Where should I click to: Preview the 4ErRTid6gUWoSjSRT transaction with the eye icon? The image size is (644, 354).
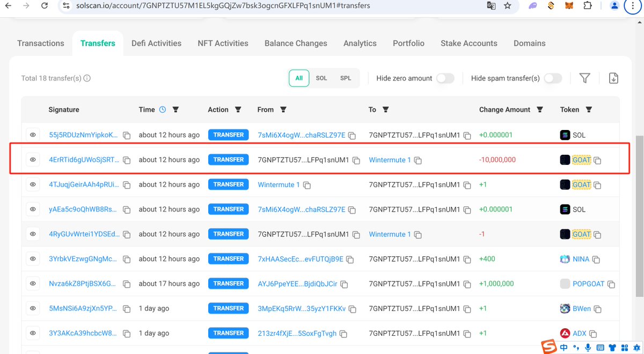click(x=33, y=160)
